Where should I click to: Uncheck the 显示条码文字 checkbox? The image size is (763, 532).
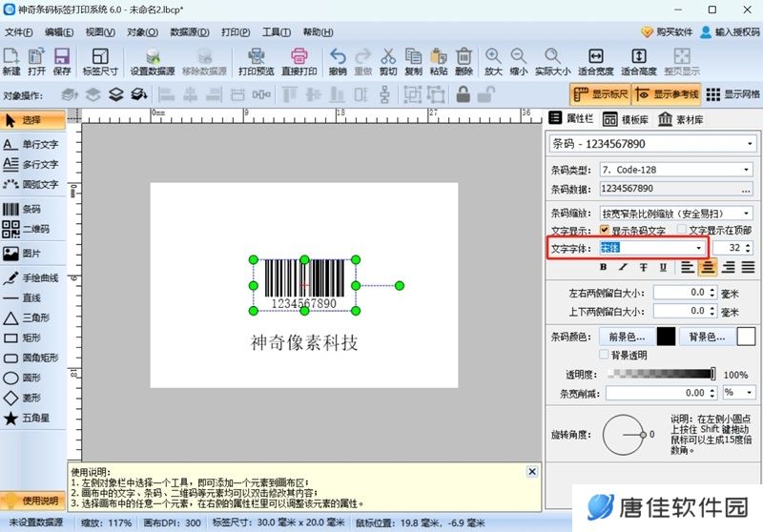point(605,230)
